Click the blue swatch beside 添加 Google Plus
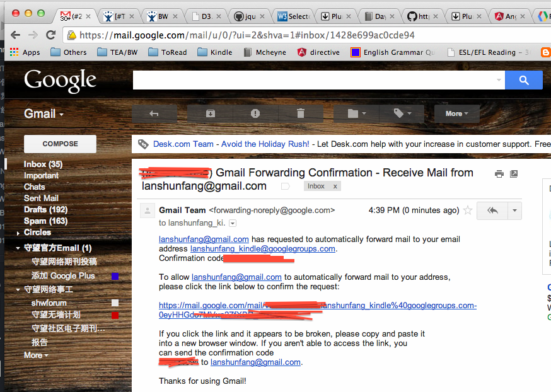Image resolution: width=551 pixels, height=392 pixels. [x=115, y=276]
